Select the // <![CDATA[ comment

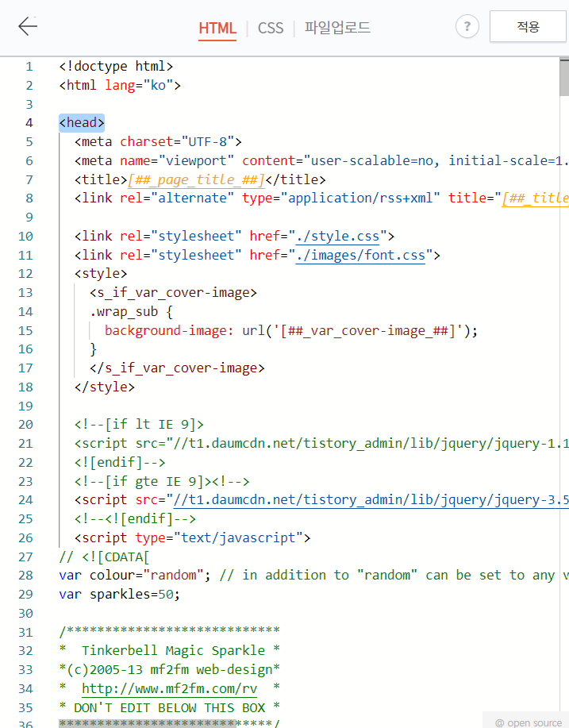pyautogui.click(x=105, y=557)
